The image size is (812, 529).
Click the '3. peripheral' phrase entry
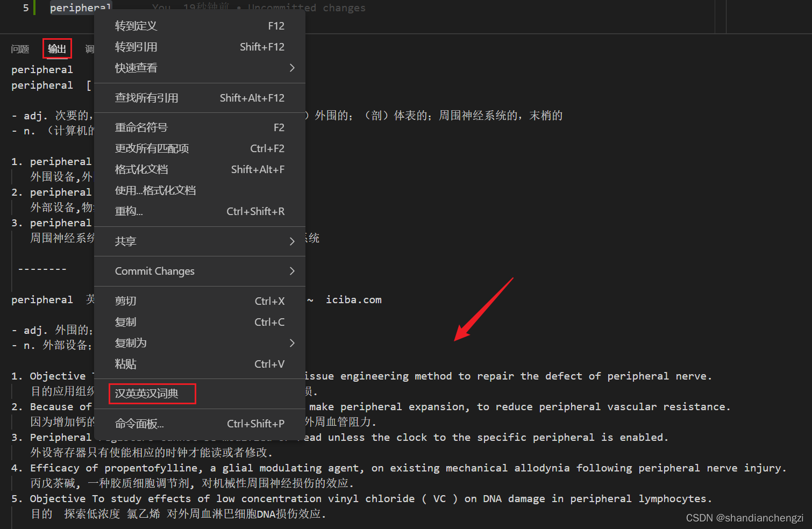[x=52, y=223]
